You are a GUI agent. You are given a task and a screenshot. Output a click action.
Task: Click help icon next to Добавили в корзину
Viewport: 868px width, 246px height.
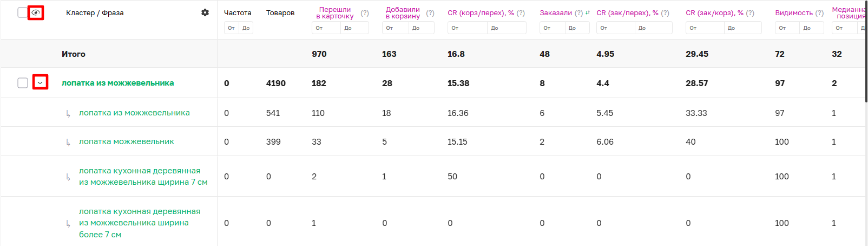pyautogui.click(x=430, y=13)
